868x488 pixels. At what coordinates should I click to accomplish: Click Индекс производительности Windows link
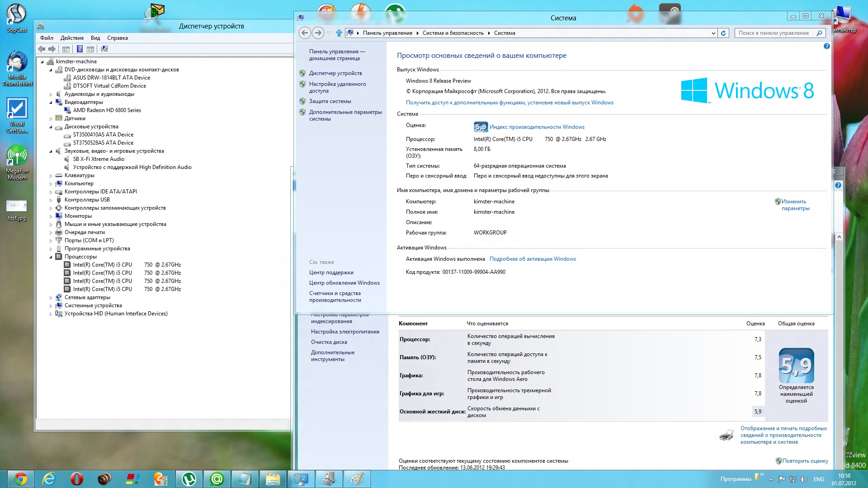click(x=537, y=127)
